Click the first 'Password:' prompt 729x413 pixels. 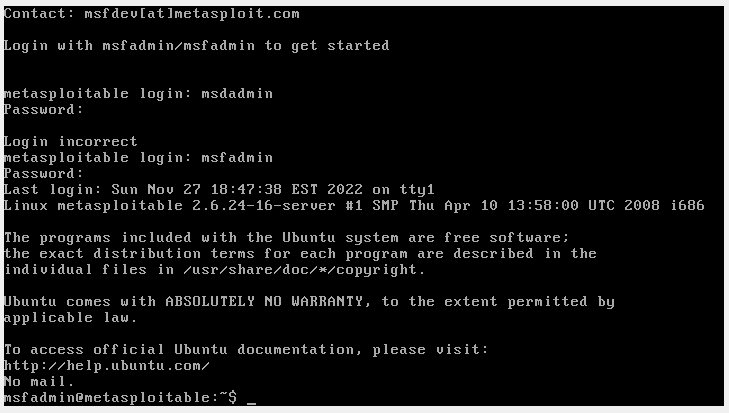43,110
